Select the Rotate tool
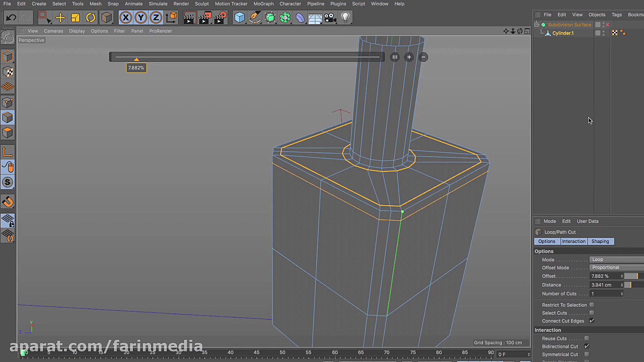This screenshot has height=362, width=644. pos(91,17)
